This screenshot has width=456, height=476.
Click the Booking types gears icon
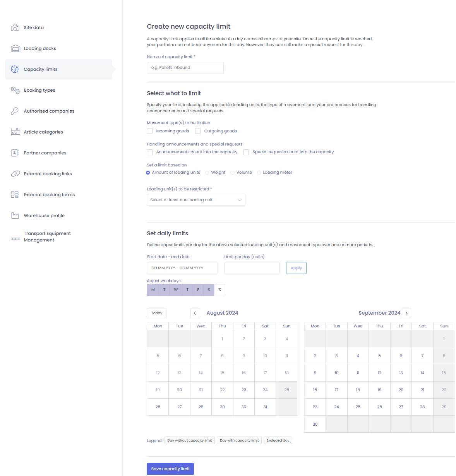point(15,90)
